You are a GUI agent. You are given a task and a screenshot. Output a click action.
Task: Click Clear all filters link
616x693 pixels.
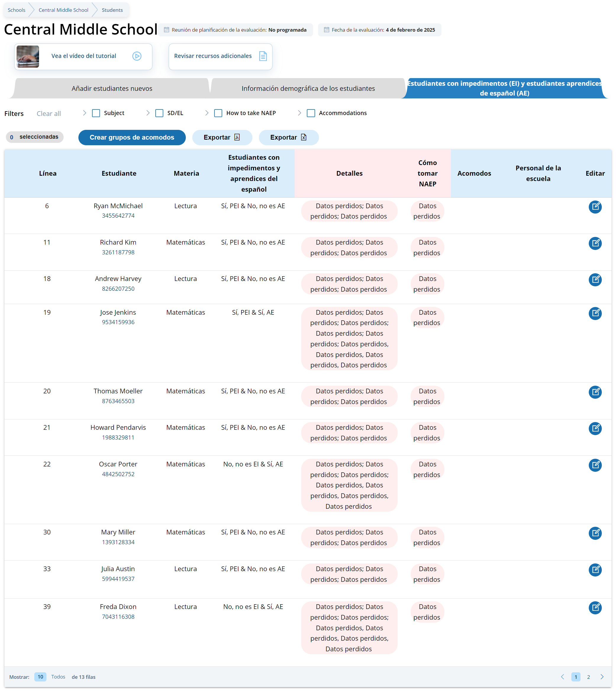pos(49,114)
